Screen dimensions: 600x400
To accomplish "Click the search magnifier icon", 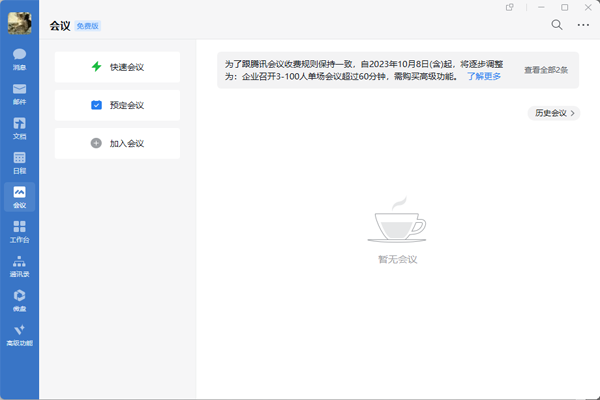I will tap(557, 25).
